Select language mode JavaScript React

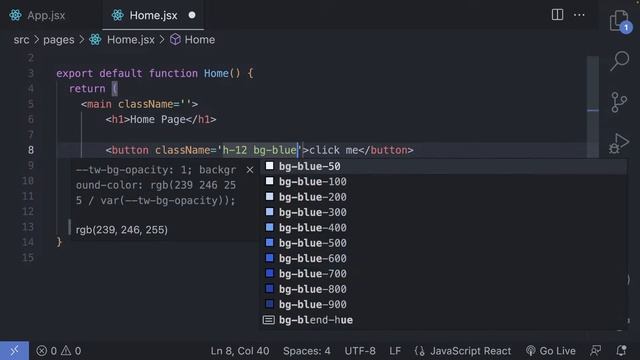click(x=462, y=351)
